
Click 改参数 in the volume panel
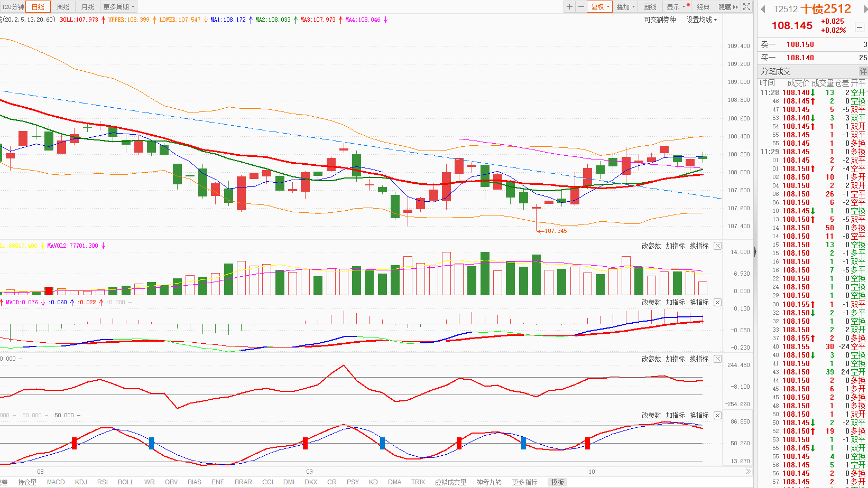tap(651, 246)
